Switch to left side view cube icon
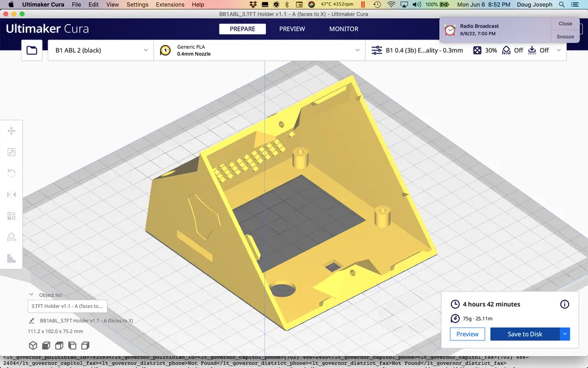Image resolution: width=588 pixels, height=368 pixels. (72, 345)
